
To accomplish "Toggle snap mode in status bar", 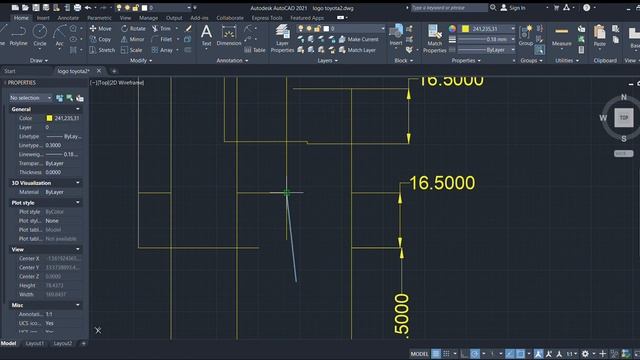I will pos(447,353).
